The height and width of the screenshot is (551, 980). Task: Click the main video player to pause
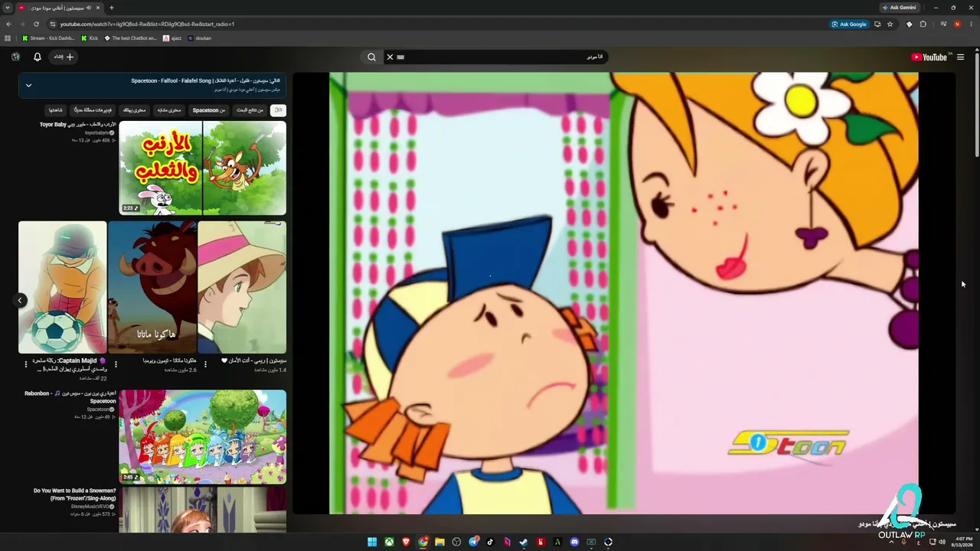click(624, 293)
